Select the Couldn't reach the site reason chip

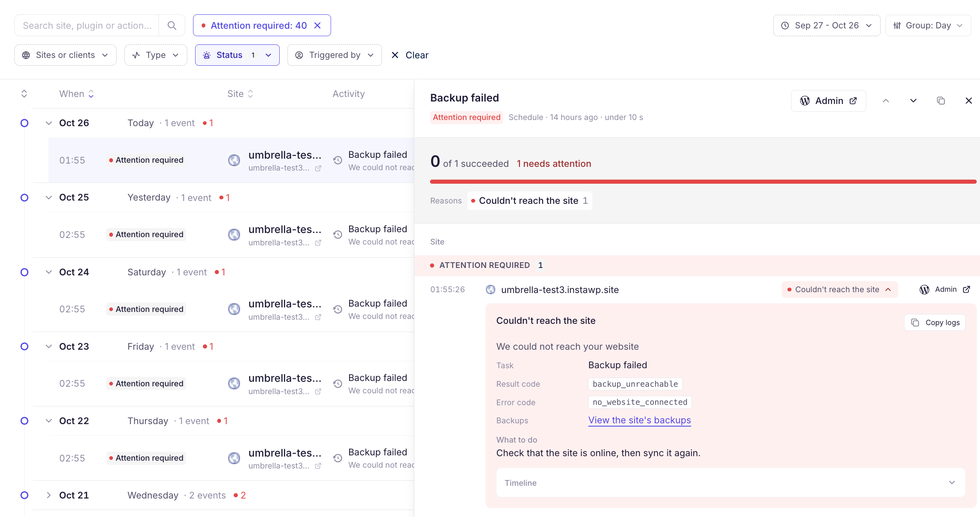pyautogui.click(x=529, y=201)
